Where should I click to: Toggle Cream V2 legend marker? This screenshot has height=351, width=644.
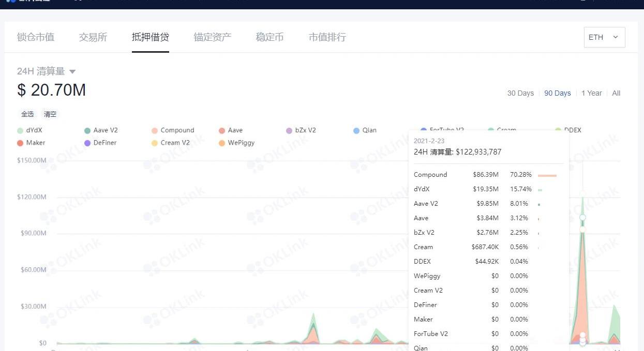click(x=155, y=143)
